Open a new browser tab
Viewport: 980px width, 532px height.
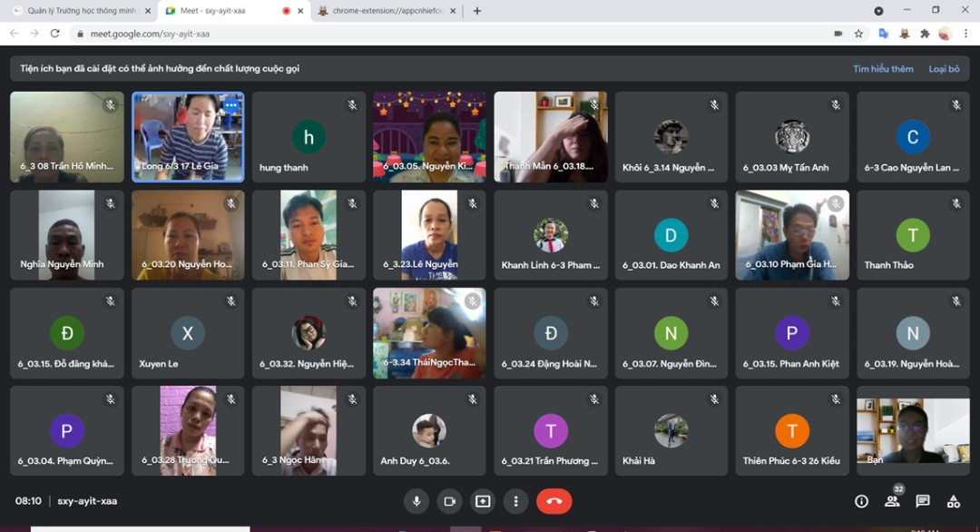tap(477, 11)
